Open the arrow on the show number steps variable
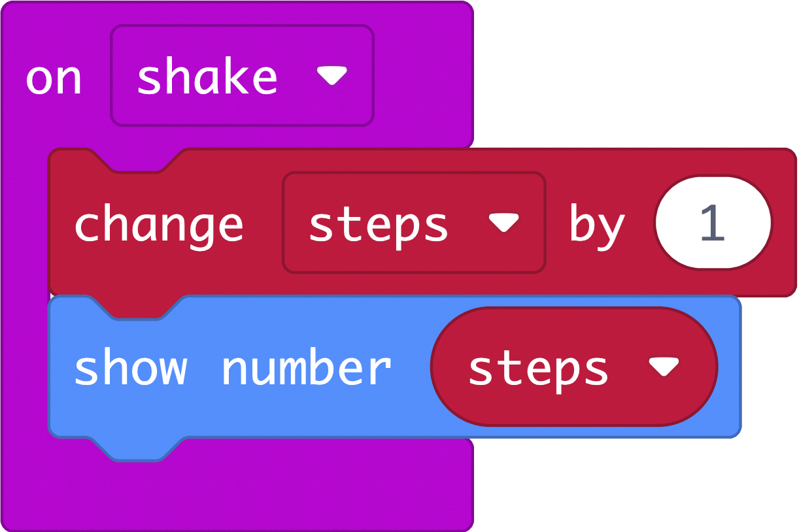 tap(664, 367)
